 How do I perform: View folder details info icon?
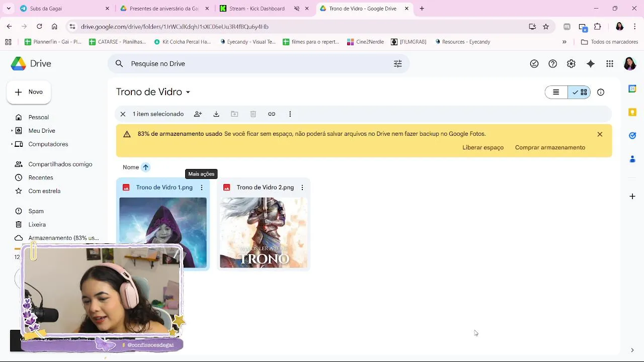(601, 92)
